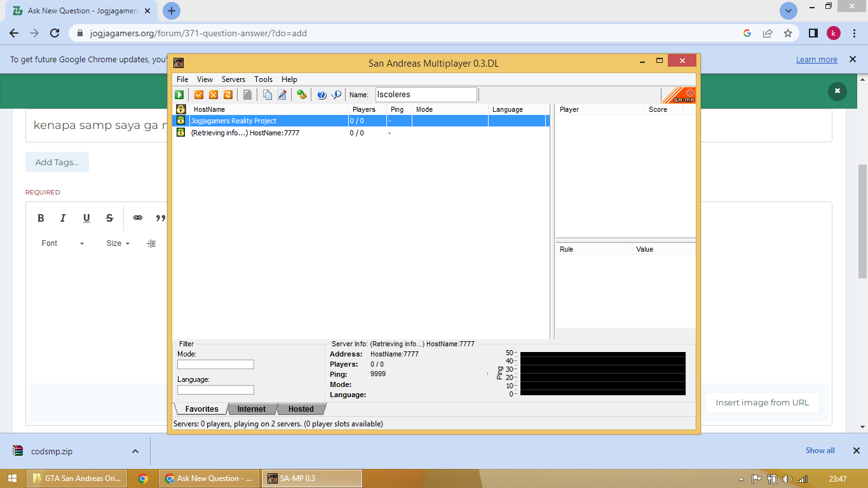Open Chrome's three-dot menu

[x=853, y=33]
